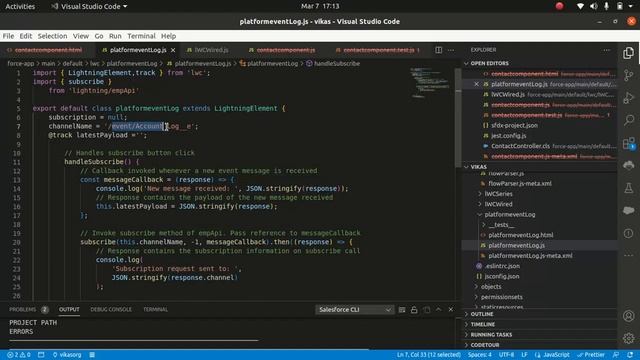Open the Explorer view in the activity bar
This screenshot has height=360, width=640.
coord(629,53)
